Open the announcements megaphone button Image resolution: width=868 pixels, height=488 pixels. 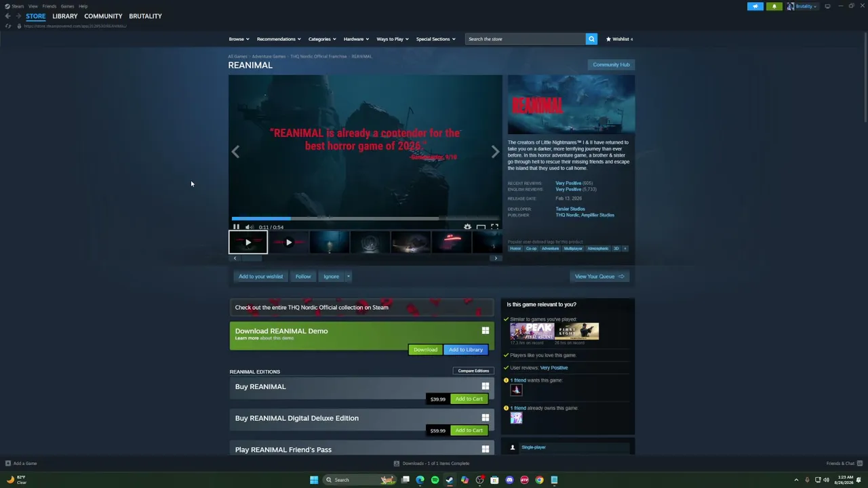pos(755,6)
